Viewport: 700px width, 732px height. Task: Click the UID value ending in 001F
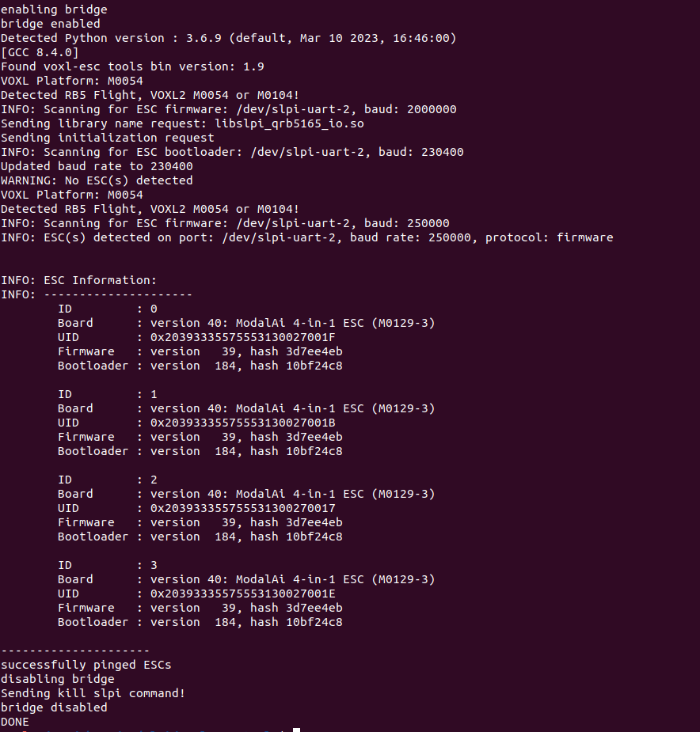point(242,337)
